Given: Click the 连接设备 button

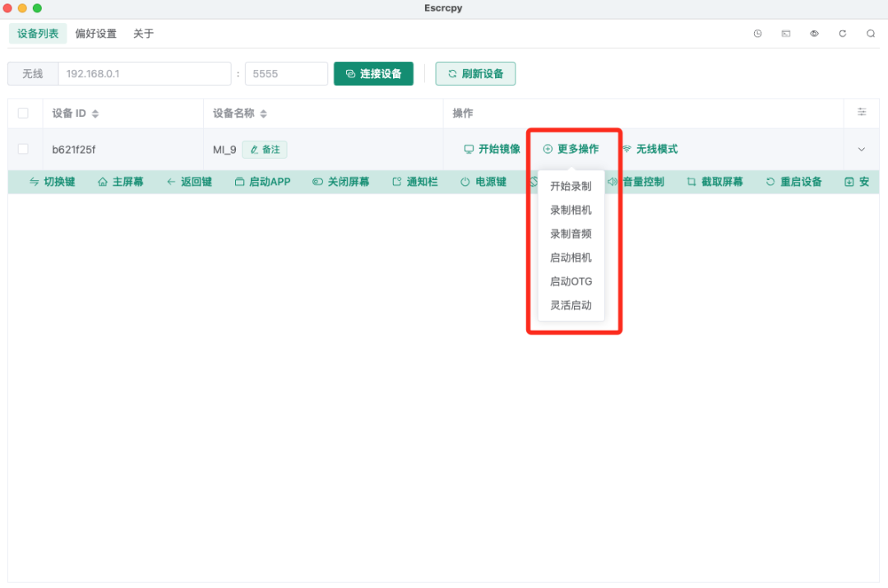Looking at the screenshot, I should [373, 74].
